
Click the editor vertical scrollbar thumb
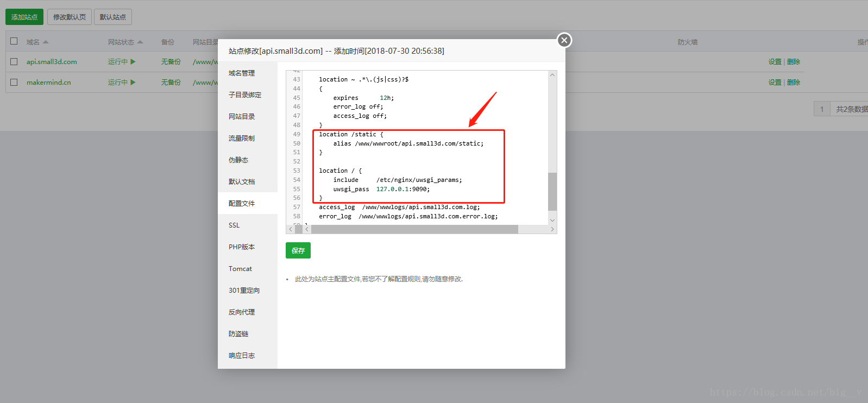click(x=552, y=191)
